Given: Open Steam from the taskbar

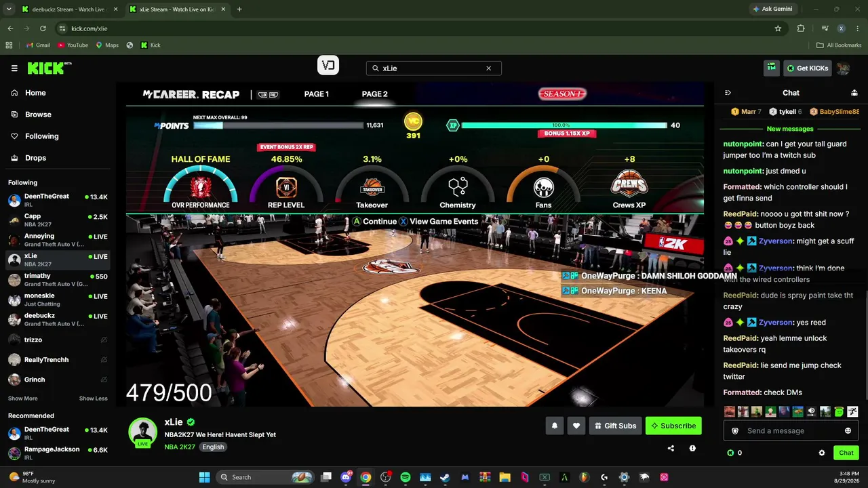Looking at the screenshot, I should [x=445, y=477].
